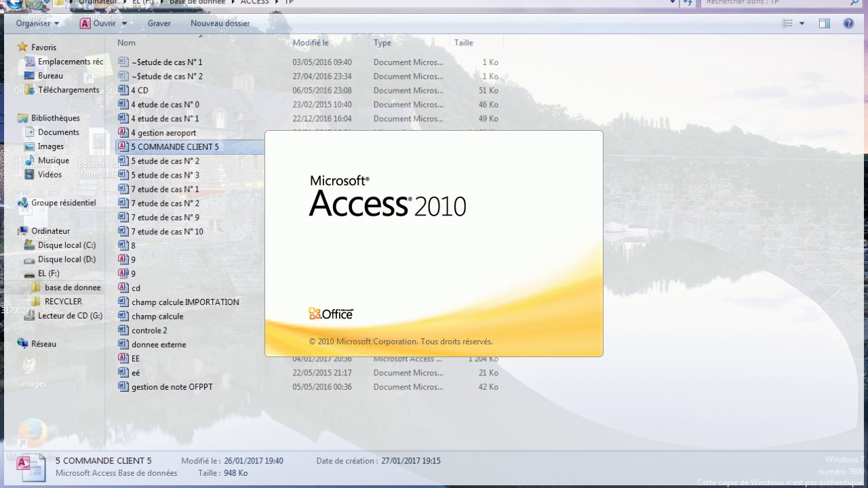Screen dimensions: 868x488
Task: Click the Ouvrir button with Access icon
Action: click(98, 23)
